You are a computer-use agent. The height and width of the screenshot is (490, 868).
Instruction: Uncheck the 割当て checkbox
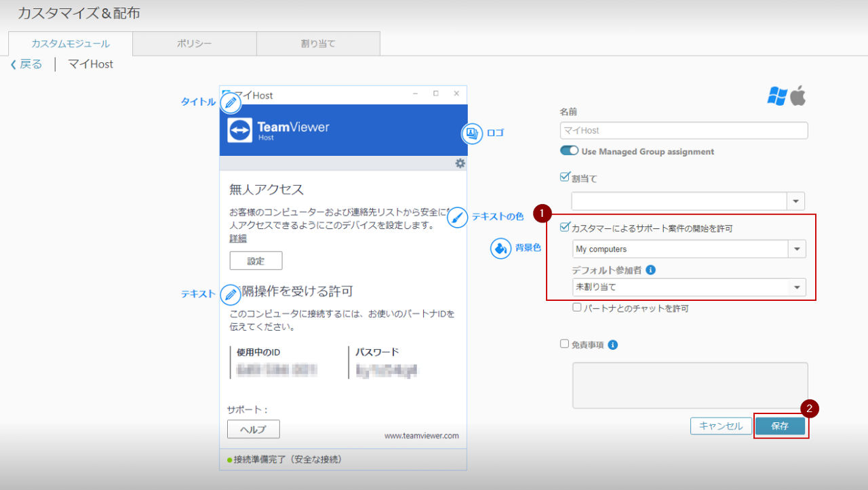click(x=565, y=177)
